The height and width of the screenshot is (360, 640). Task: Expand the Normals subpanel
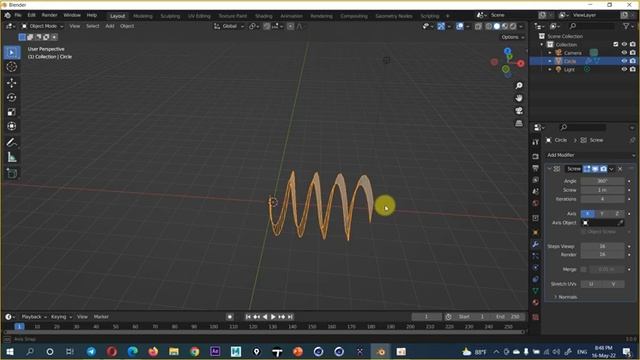pos(566,297)
